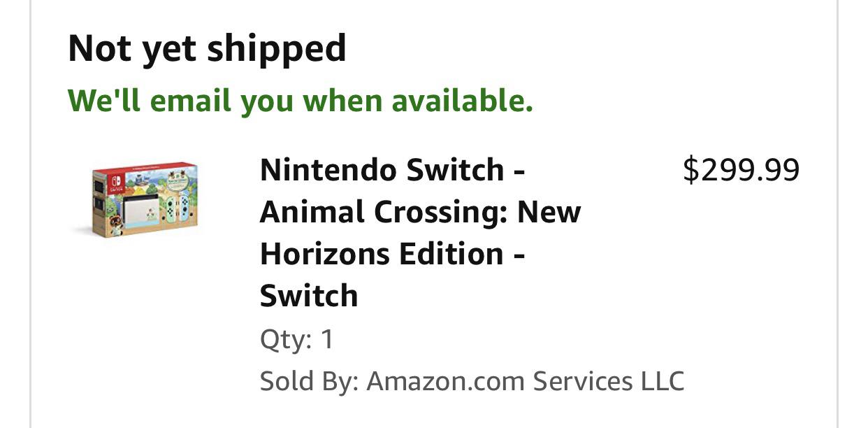Open the "Nintendo Switch -" product title line
This screenshot has width=868, height=428.
[392, 170]
